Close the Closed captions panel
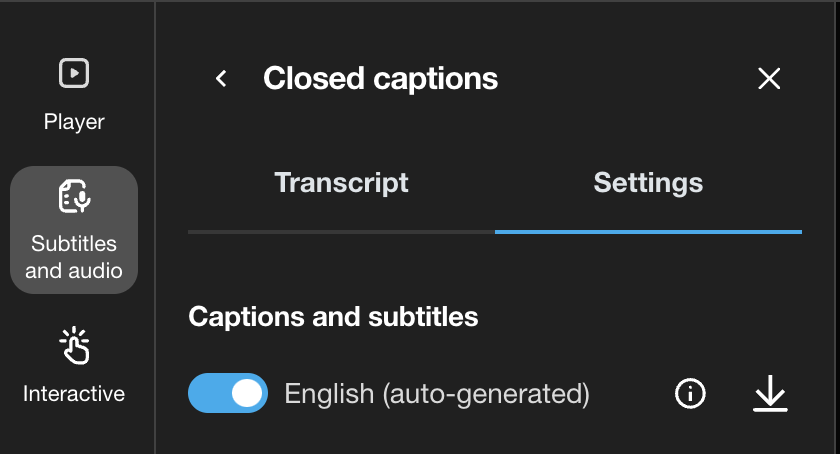This screenshot has width=840, height=454. (769, 78)
